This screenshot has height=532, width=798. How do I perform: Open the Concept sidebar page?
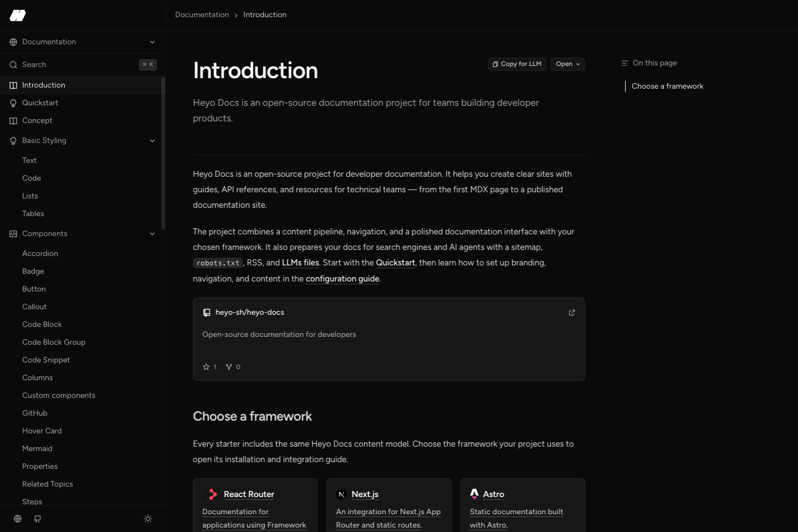pos(80,121)
